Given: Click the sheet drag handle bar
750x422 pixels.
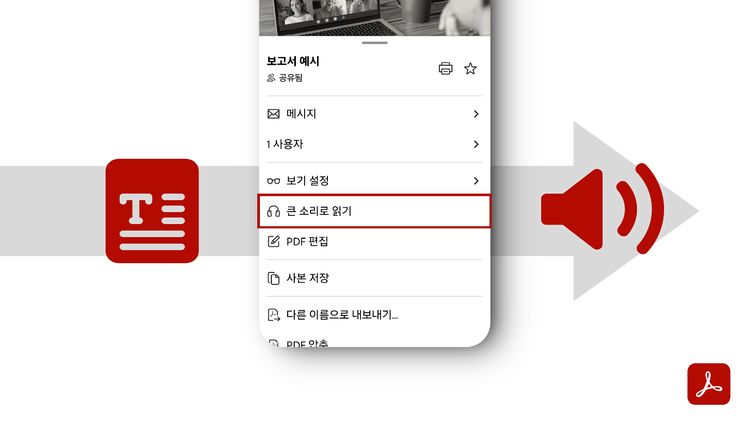Looking at the screenshot, I should point(375,43).
